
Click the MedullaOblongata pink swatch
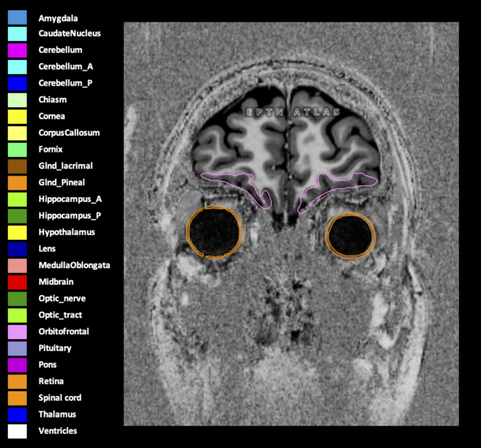pyautogui.click(x=17, y=265)
